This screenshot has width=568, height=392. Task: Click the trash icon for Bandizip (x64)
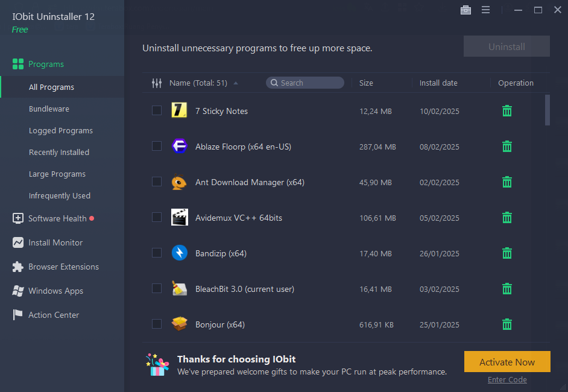pos(507,253)
